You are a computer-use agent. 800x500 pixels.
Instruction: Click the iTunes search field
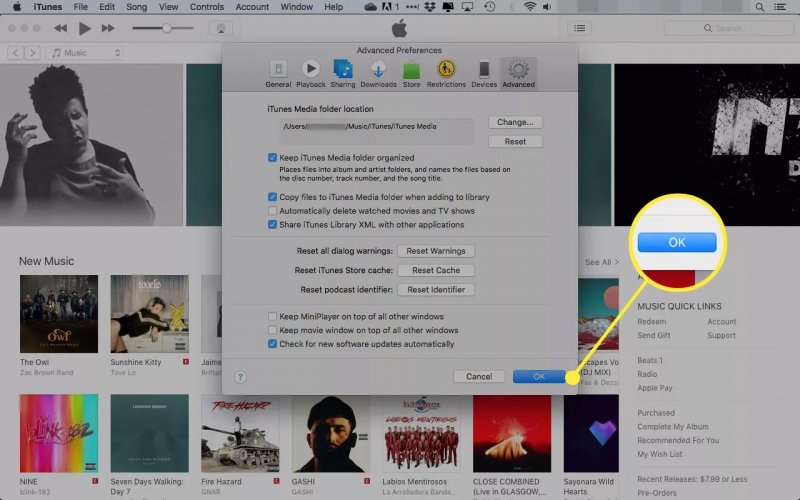tap(729, 28)
